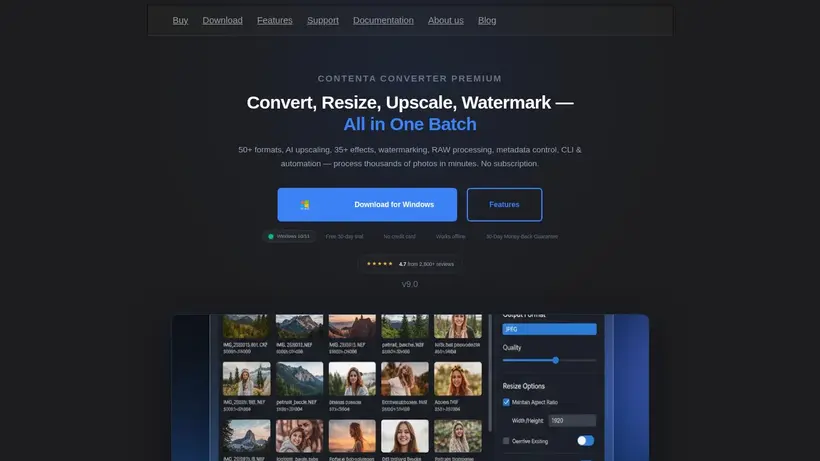Select the woman silhouette at sunset thumbnail

coord(352,436)
